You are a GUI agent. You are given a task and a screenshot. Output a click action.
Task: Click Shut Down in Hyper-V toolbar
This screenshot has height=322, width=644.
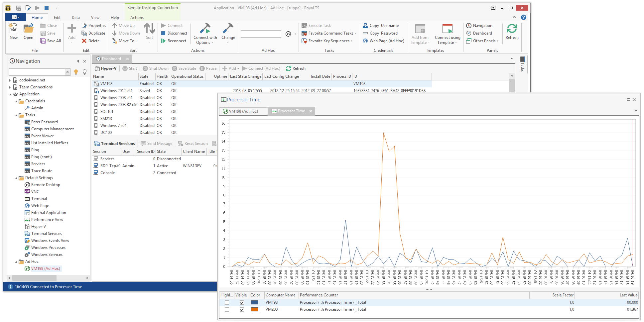[156, 68]
